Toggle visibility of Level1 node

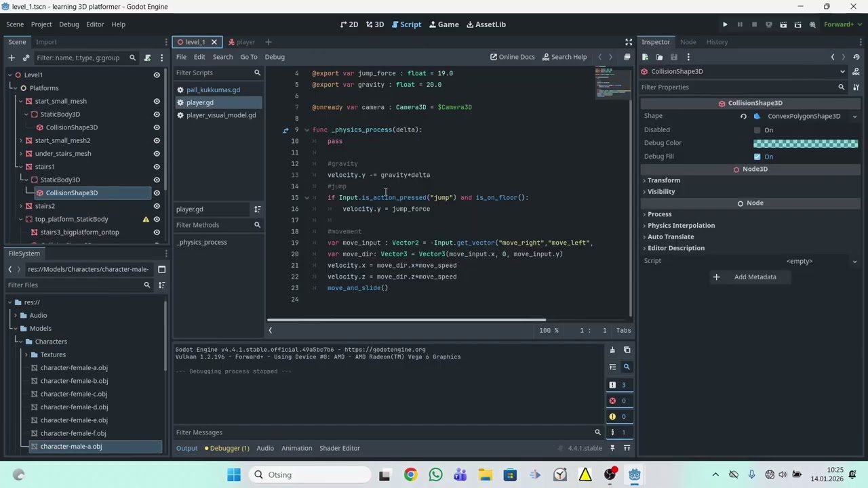(x=157, y=75)
